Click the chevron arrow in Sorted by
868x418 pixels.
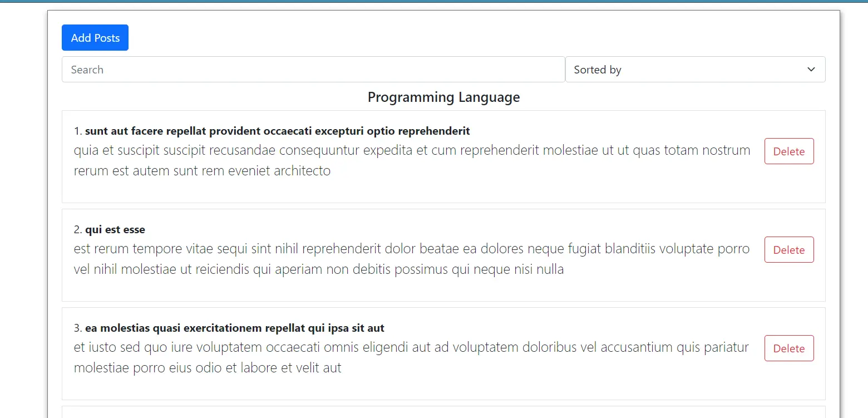811,70
